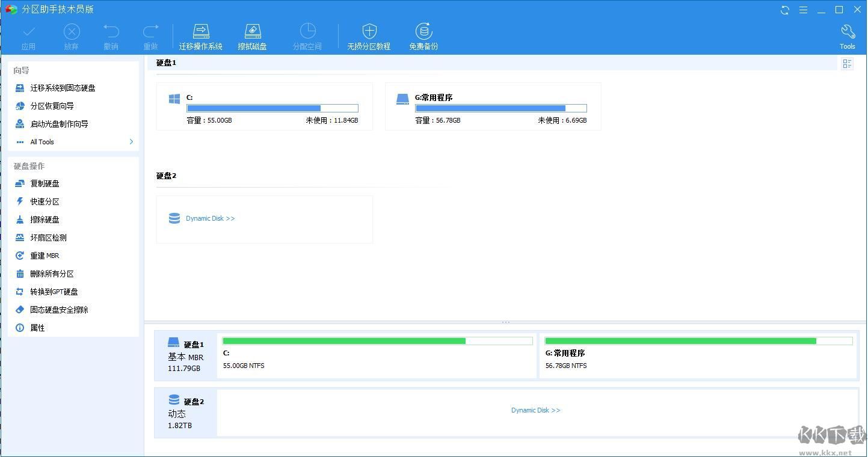
Task: Open 固态硬盘安全擦除 SSD secure erase
Action: tap(58, 309)
